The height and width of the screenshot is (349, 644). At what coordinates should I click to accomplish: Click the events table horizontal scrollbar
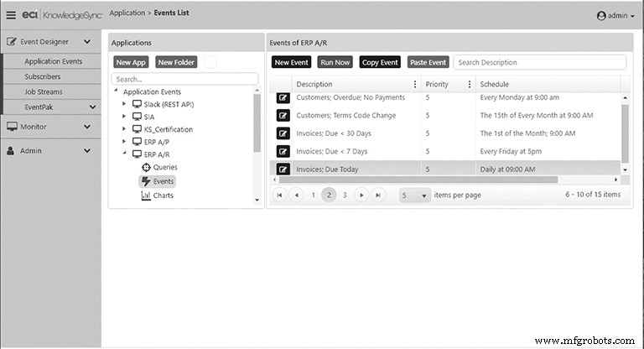click(x=418, y=180)
